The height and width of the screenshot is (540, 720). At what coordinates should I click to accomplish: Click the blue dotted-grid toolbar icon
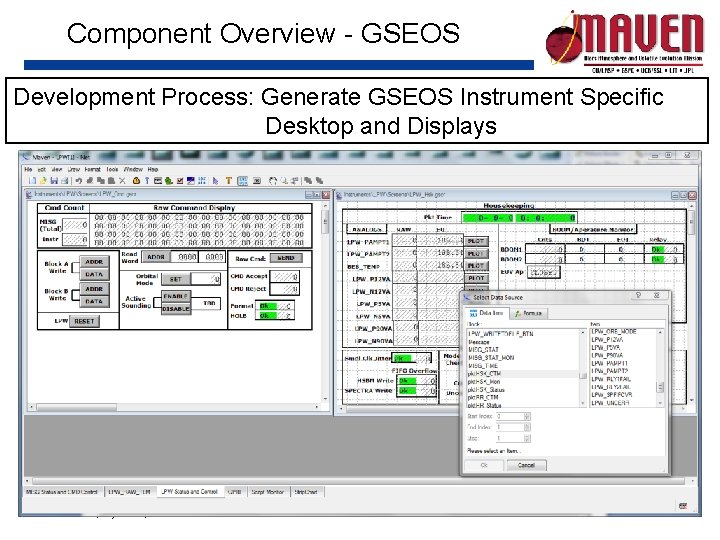[x=202, y=181]
